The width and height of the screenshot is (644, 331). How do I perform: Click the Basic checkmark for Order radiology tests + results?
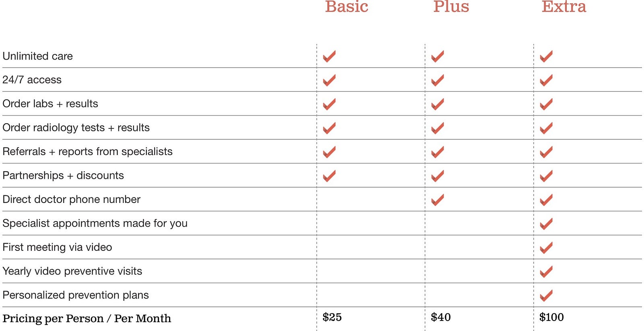(x=329, y=128)
